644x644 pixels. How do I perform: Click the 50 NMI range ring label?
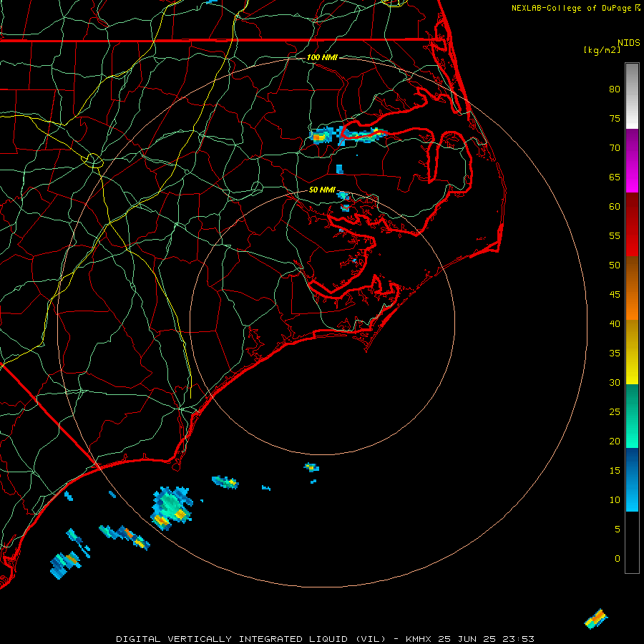(x=322, y=190)
